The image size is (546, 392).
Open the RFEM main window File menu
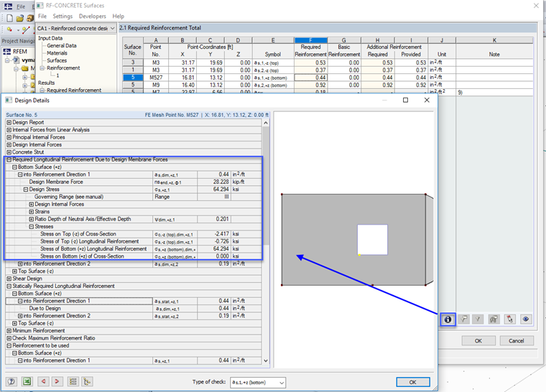(21, 6)
